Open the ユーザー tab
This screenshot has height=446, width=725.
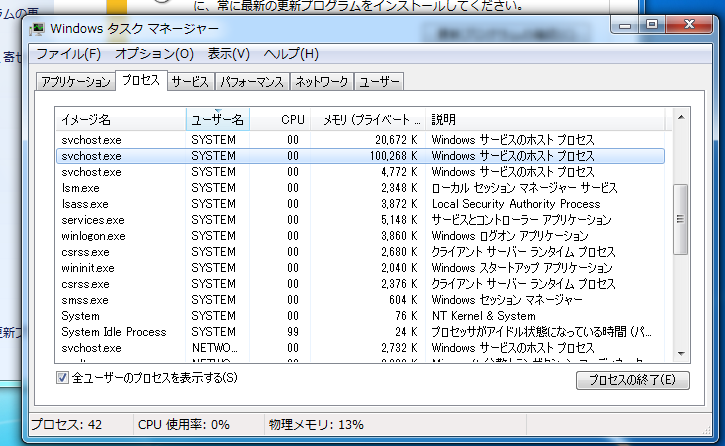tap(379, 82)
